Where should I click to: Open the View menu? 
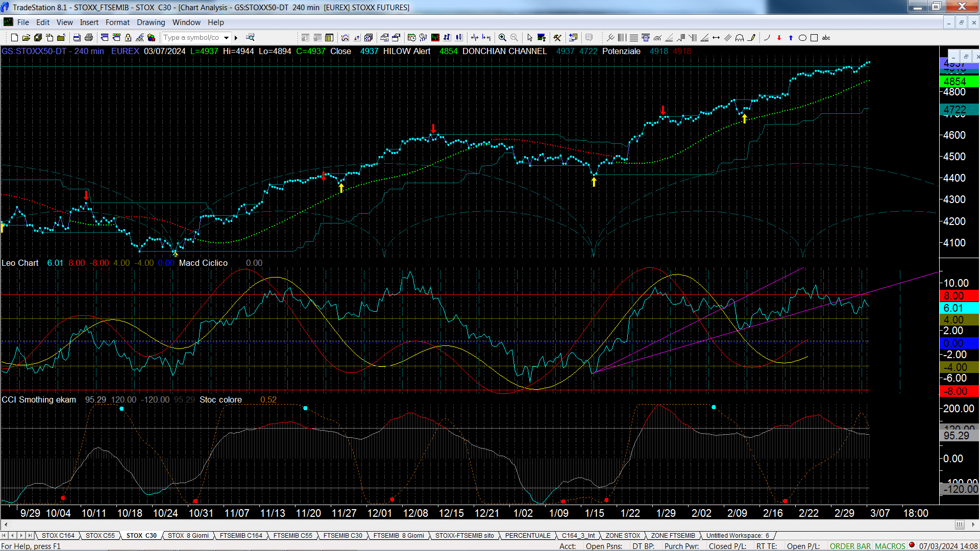coord(64,22)
